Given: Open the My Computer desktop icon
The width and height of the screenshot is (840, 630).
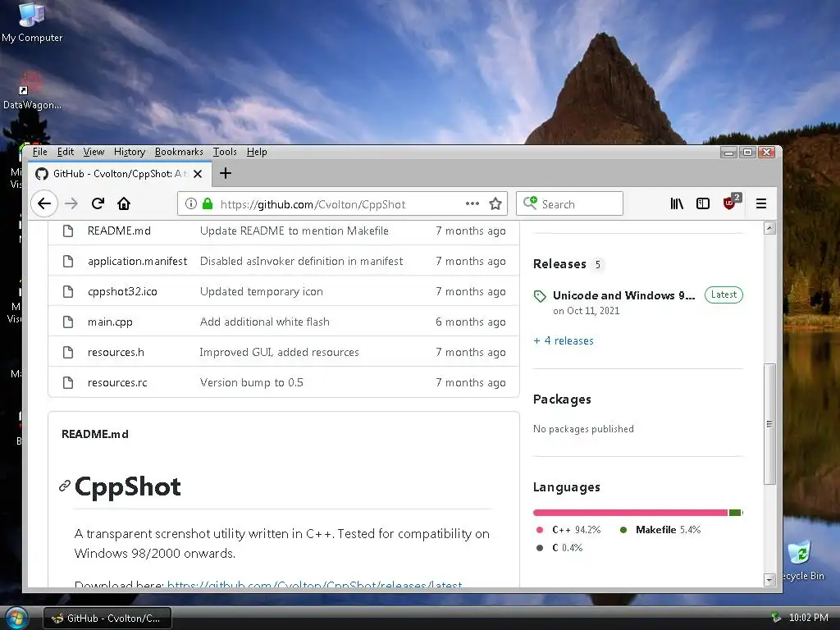Looking at the screenshot, I should point(32,23).
